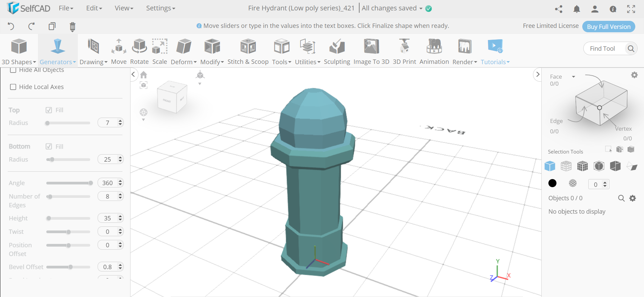Click the fit-to-view icon below Home
Image resolution: width=644 pixels, height=297 pixels.
144,85
